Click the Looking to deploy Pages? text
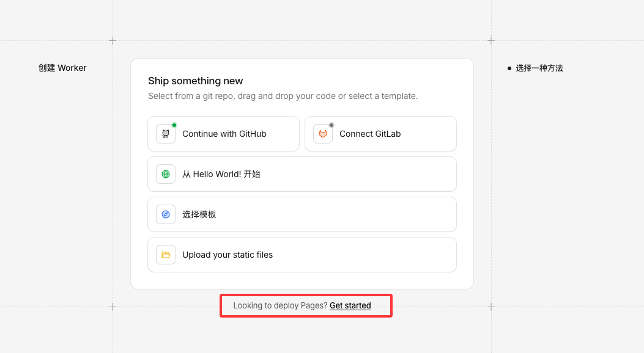The width and height of the screenshot is (644, 353). [280, 305]
